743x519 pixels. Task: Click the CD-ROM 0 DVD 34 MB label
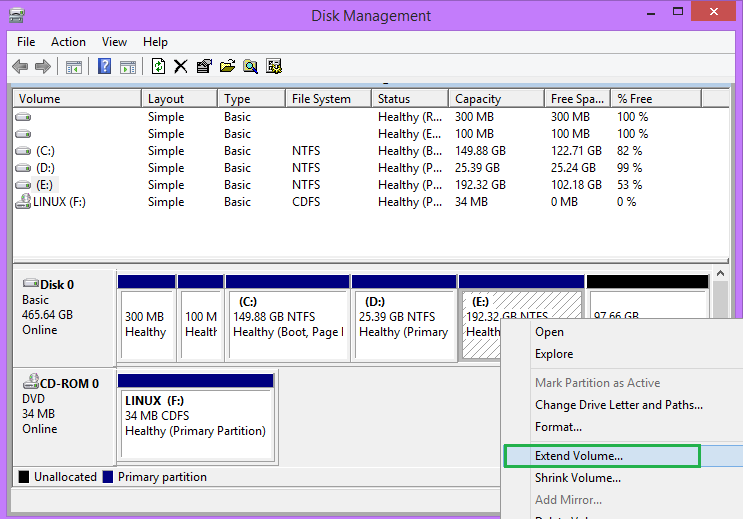pyautogui.click(x=64, y=417)
